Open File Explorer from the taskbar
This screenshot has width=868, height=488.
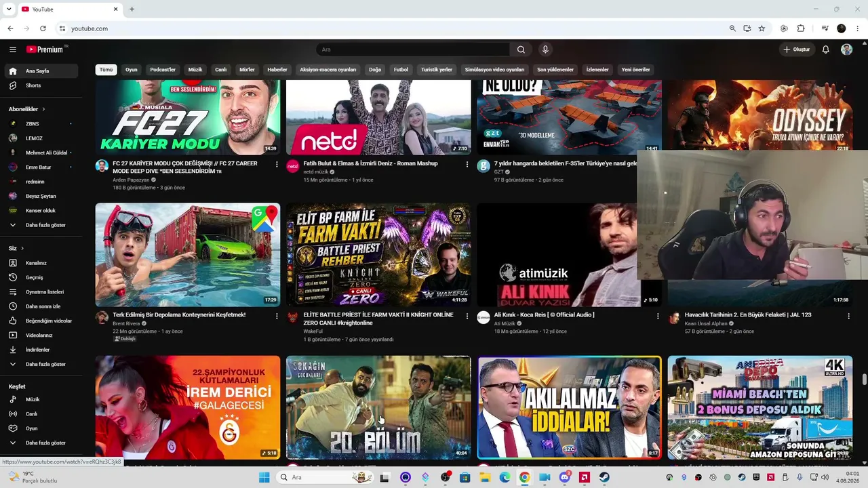pos(485,477)
